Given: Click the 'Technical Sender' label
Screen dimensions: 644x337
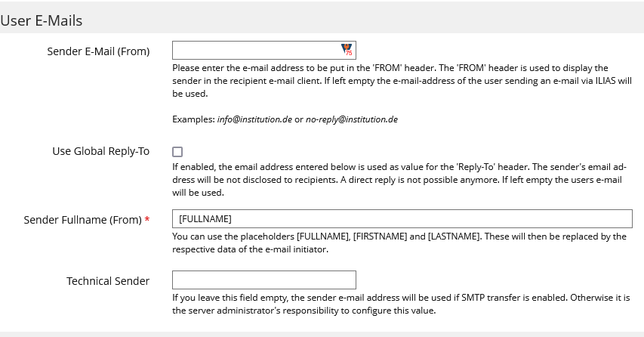Looking at the screenshot, I should [108, 281].
